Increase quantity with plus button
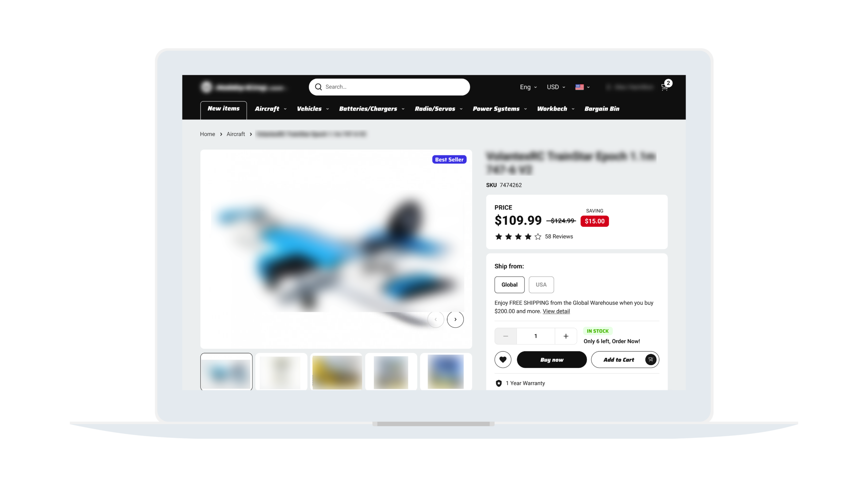The width and height of the screenshot is (868, 487). coord(566,336)
